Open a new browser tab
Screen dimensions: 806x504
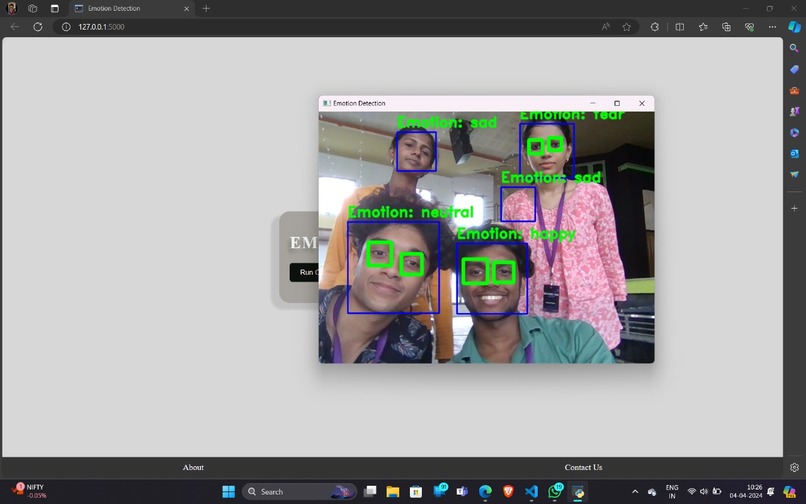pos(206,8)
